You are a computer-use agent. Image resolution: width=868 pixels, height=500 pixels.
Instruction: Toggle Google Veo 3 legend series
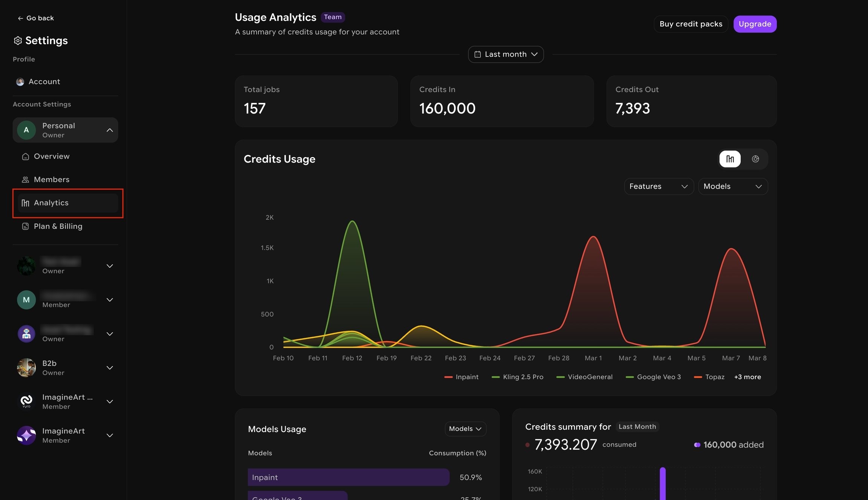(x=653, y=377)
